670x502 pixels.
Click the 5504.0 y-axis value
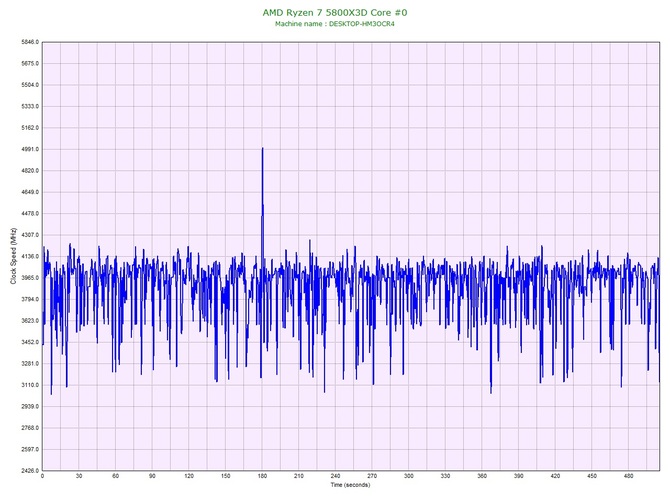click(x=30, y=85)
